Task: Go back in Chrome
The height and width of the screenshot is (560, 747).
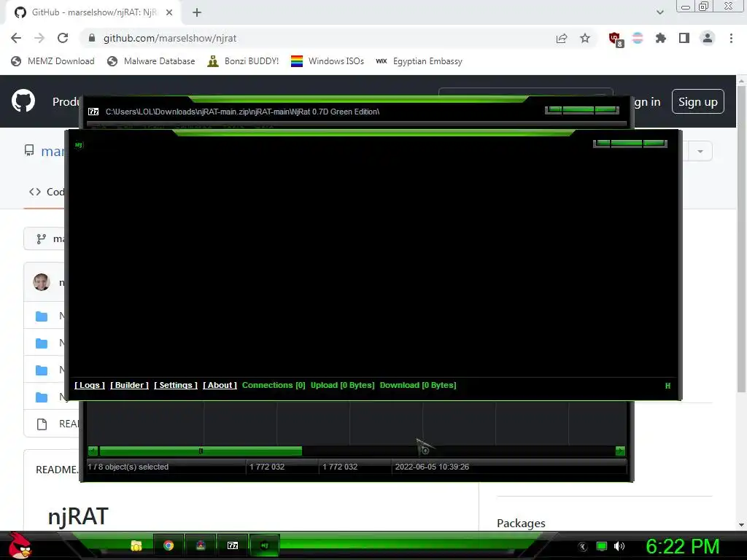Action: pyautogui.click(x=16, y=38)
